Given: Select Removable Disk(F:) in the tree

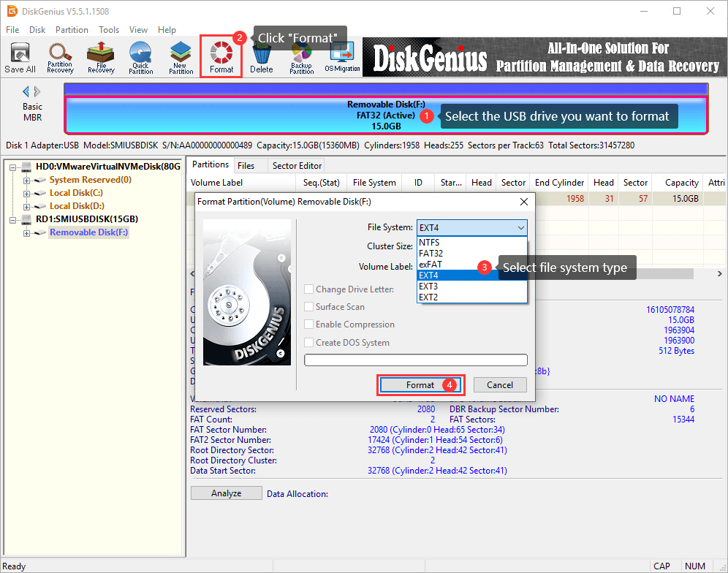Looking at the screenshot, I should tap(88, 232).
